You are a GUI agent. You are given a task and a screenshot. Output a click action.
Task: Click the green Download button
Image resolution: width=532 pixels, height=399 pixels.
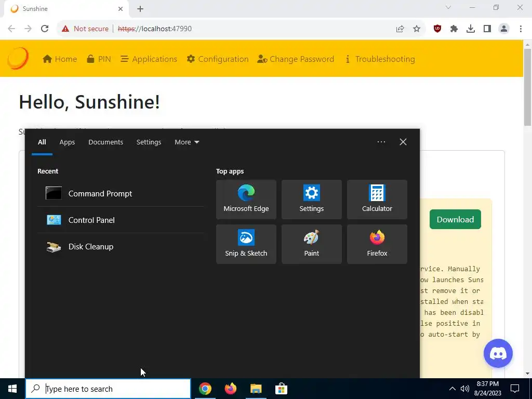click(455, 220)
